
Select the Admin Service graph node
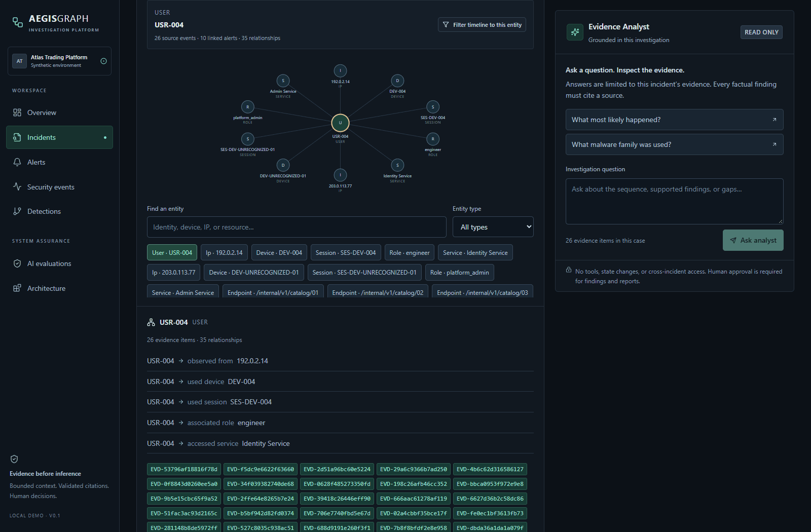[283, 81]
